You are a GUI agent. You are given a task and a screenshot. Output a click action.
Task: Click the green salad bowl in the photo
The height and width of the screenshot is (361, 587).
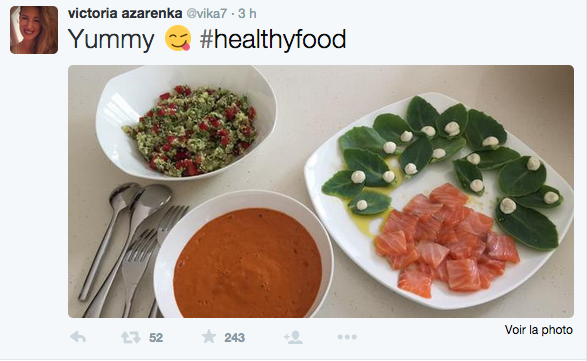pyautogui.click(x=186, y=122)
